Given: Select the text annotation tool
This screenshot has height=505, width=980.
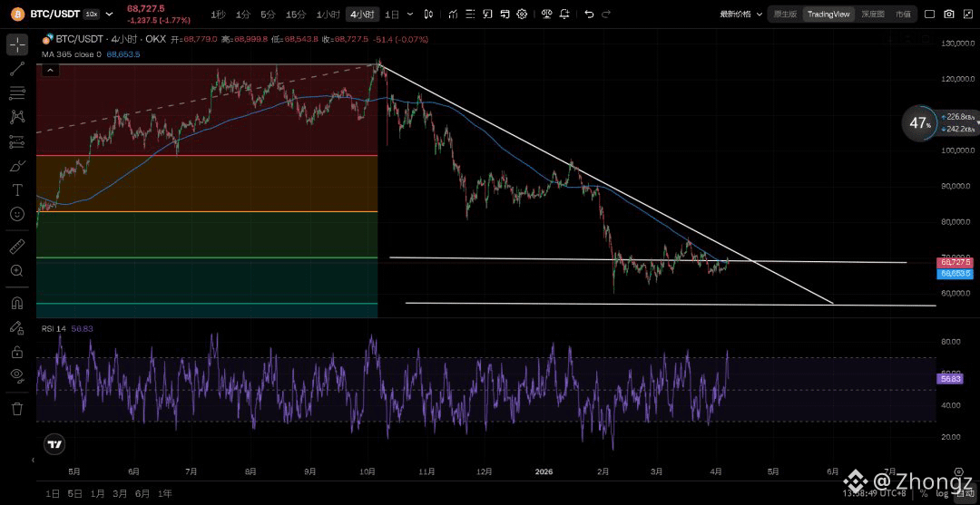Looking at the screenshot, I should [17, 189].
